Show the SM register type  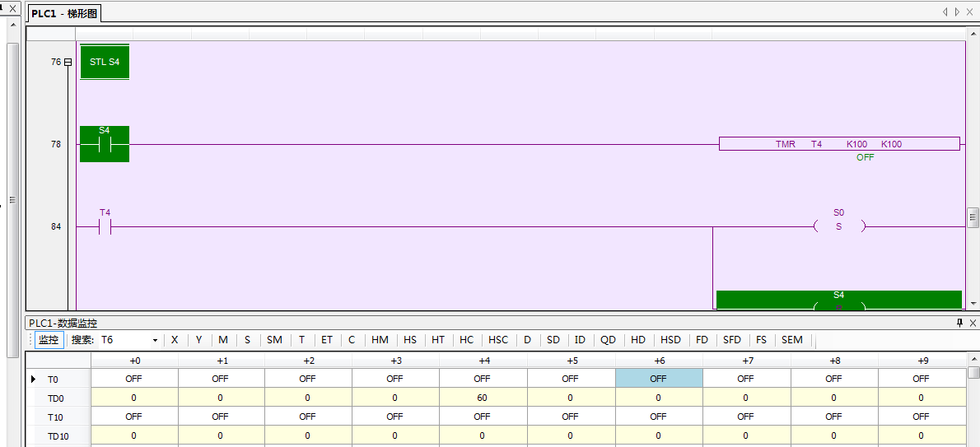pos(274,340)
